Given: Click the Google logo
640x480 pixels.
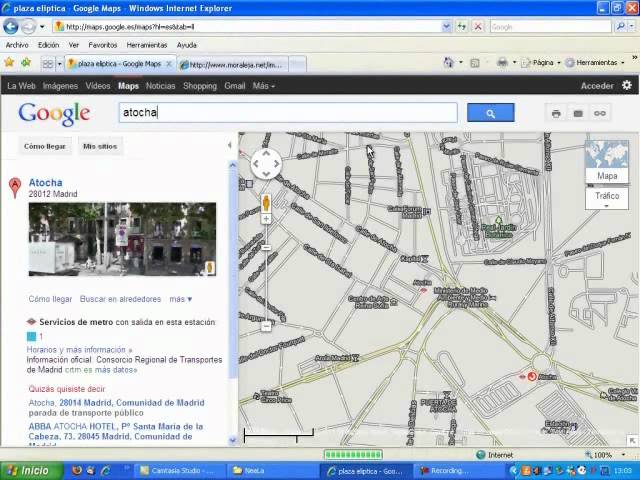Looking at the screenshot, I should click(x=54, y=114).
